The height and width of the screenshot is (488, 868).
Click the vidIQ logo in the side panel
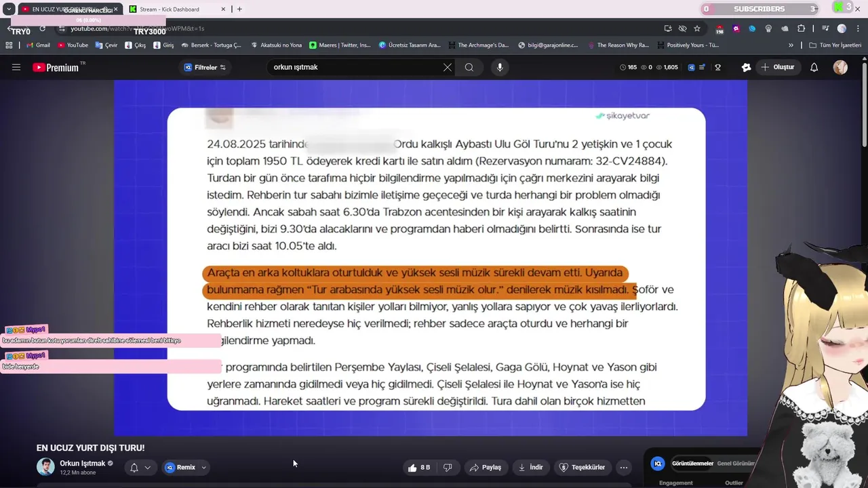[x=657, y=464]
